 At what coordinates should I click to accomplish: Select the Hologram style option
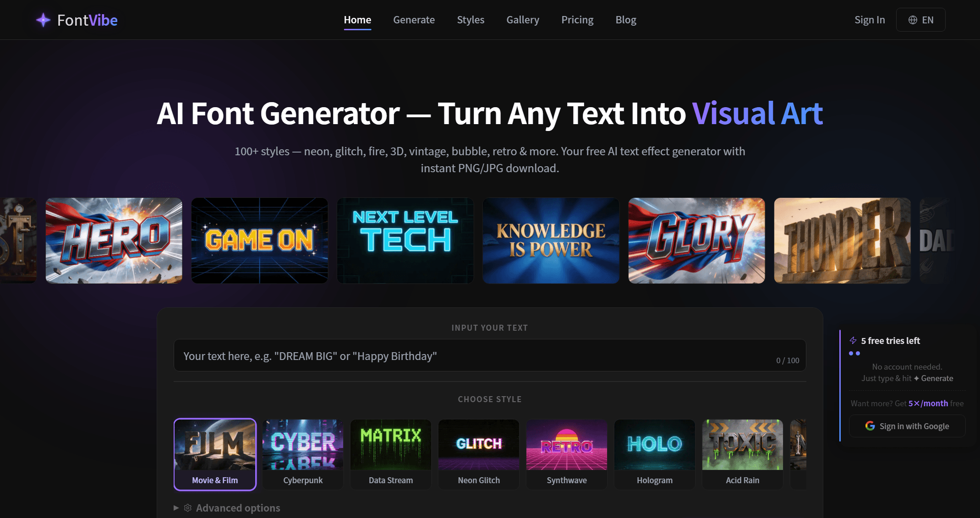[654, 453]
